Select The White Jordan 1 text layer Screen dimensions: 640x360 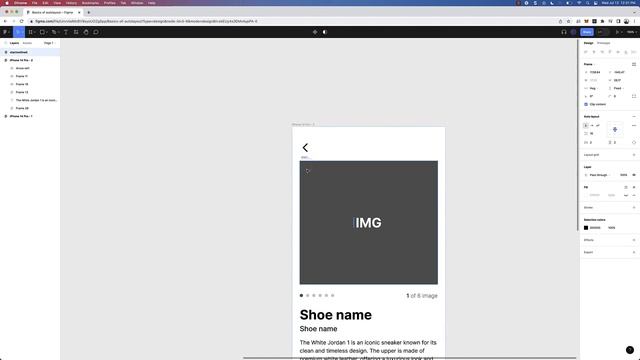(x=36, y=100)
